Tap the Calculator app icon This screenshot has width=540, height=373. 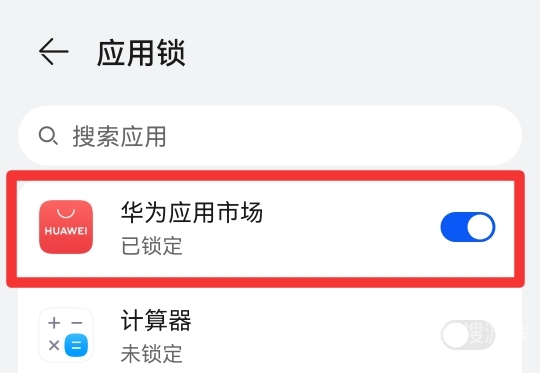pyautogui.click(x=66, y=335)
